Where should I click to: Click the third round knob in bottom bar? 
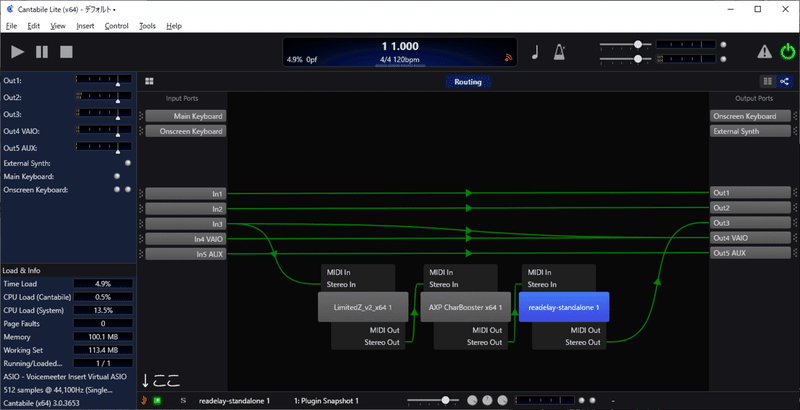click(x=503, y=401)
